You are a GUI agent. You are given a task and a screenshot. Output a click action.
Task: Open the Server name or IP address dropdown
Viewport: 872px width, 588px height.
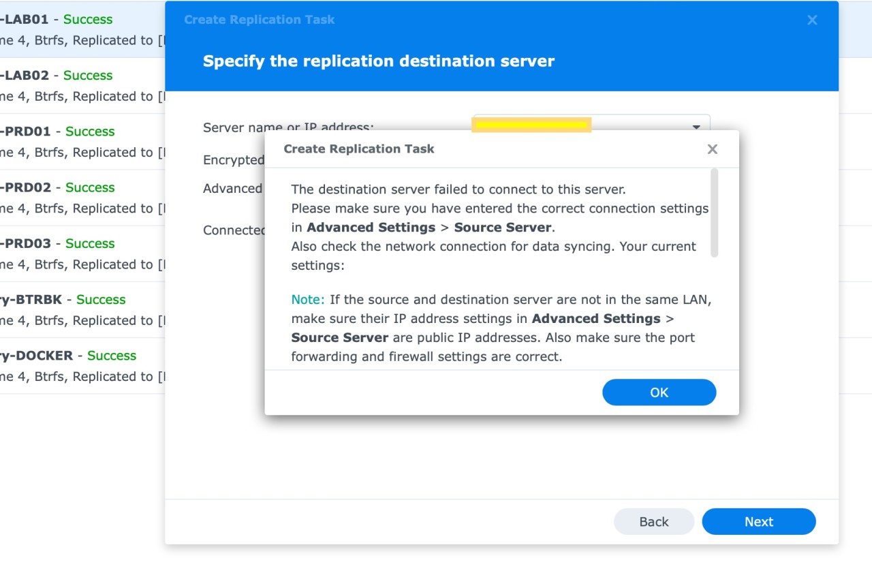pyautogui.click(x=696, y=127)
